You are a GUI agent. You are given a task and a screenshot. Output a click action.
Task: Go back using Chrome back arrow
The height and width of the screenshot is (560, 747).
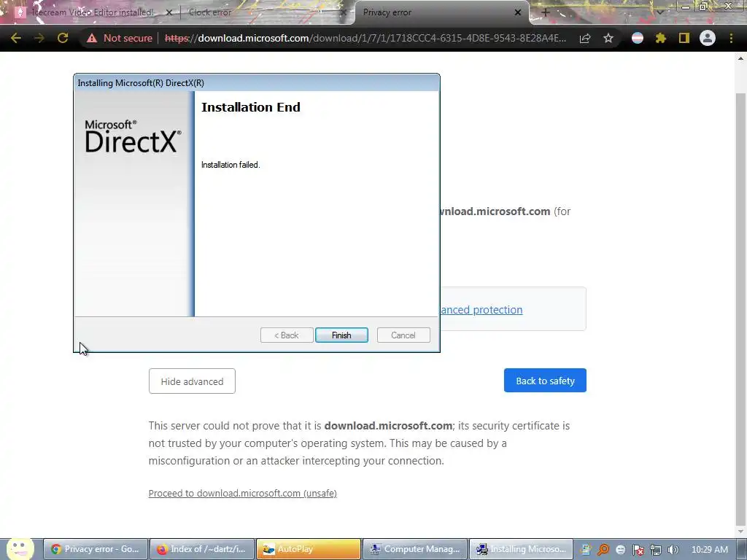tap(16, 38)
